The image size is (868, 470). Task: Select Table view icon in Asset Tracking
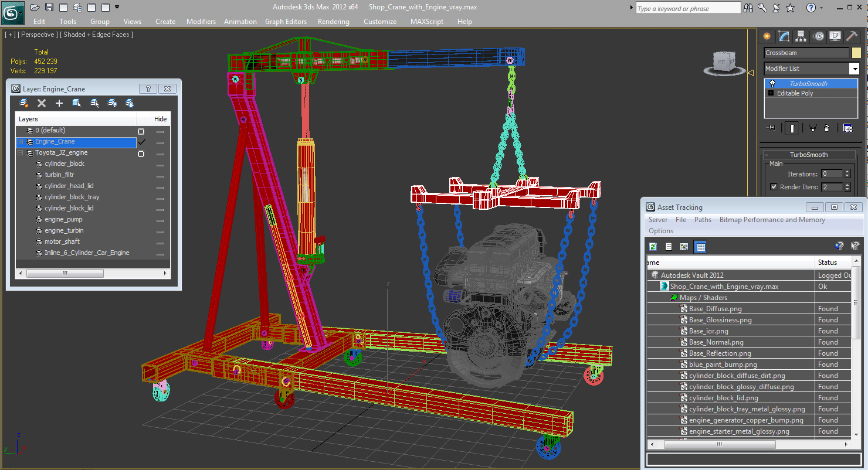click(700, 247)
